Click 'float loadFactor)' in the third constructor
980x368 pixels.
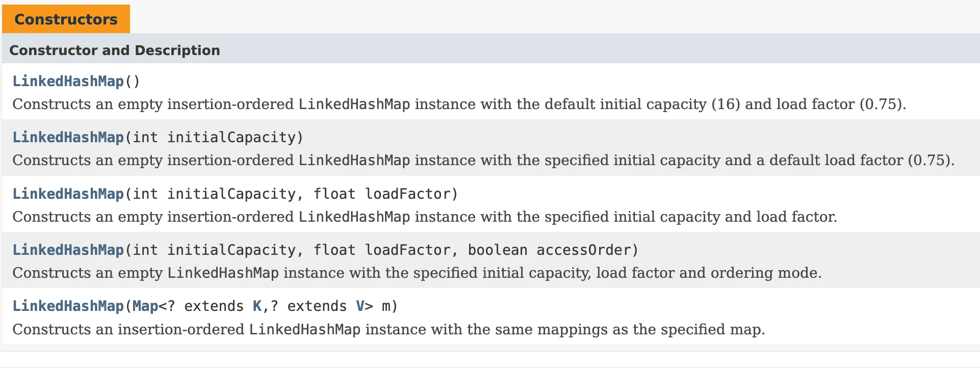385,194
